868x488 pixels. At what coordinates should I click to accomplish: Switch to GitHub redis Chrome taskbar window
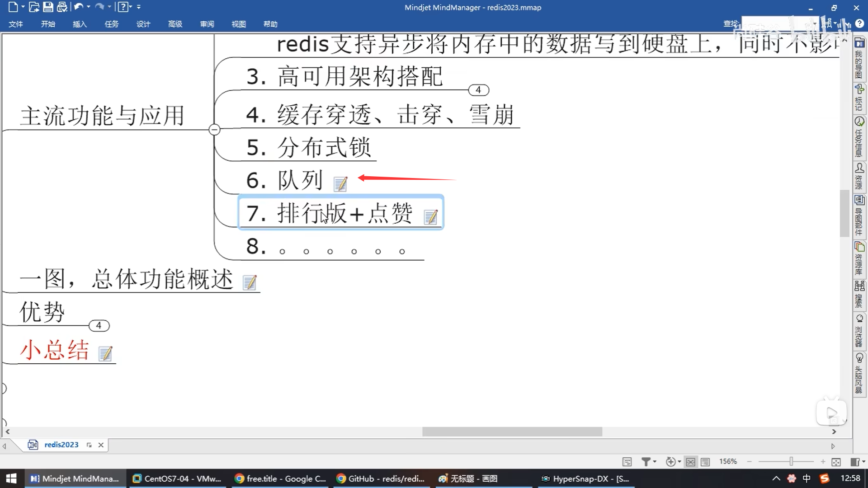[x=381, y=479]
